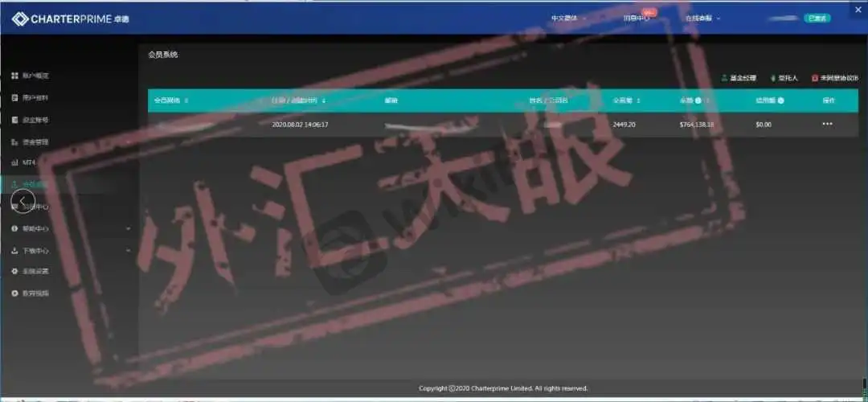Viewport: 868px width, 402px height.
Task: Open the 中文 language dropdown in header
Action: 568,18
